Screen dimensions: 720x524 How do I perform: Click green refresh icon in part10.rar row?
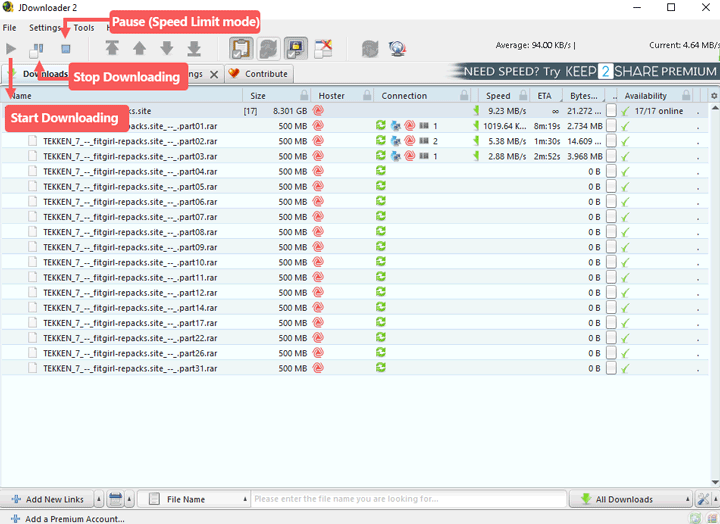click(x=381, y=262)
